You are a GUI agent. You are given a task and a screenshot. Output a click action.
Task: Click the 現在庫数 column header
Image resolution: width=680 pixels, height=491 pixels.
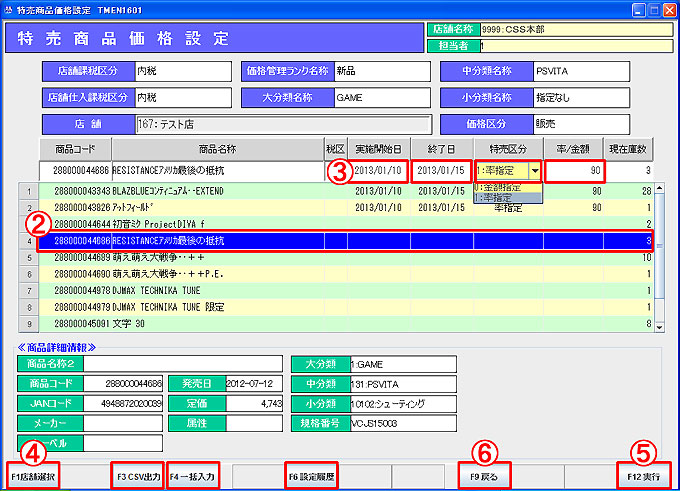pyautogui.click(x=629, y=149)
